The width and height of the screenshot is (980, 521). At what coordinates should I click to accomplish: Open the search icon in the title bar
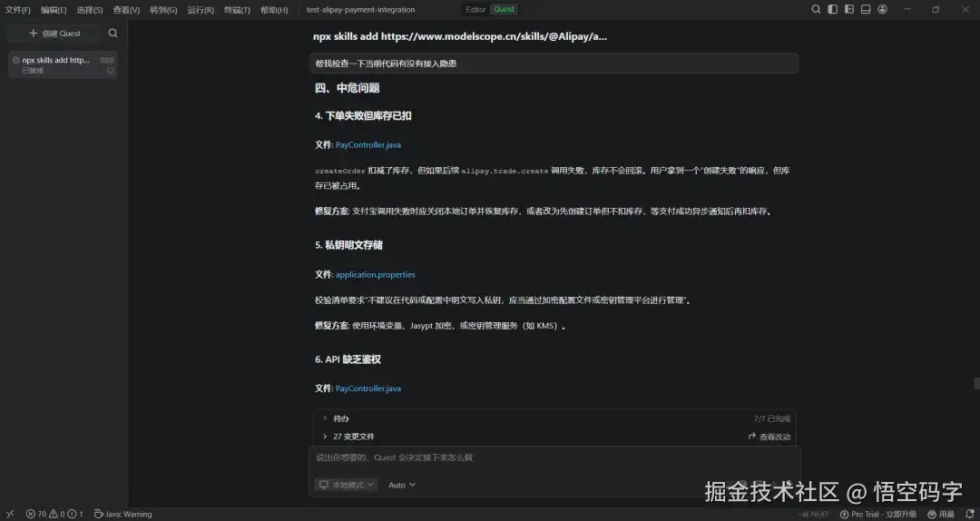[816, 9]
